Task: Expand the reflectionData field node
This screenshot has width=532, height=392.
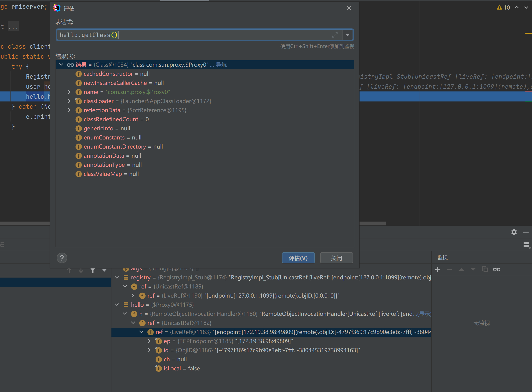Action: [69, 110]
